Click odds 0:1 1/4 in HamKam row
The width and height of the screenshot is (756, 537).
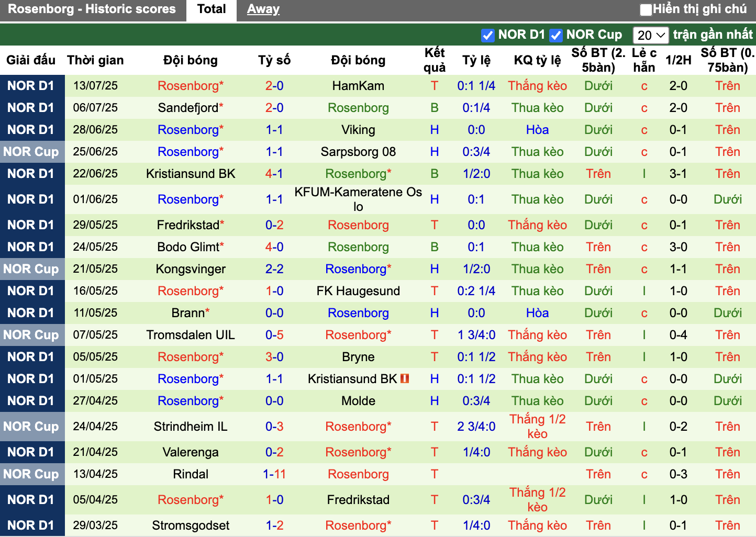[476, 86]
